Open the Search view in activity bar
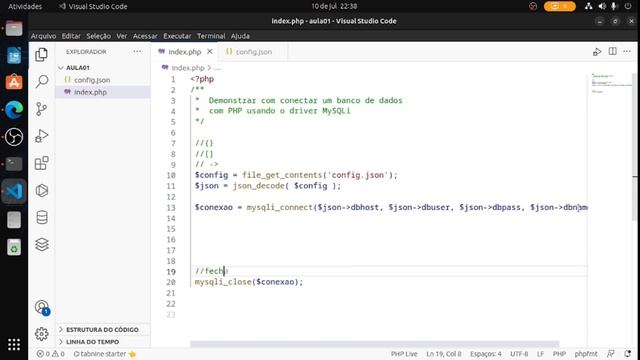 pyautogui.click(x=42, y=81)
